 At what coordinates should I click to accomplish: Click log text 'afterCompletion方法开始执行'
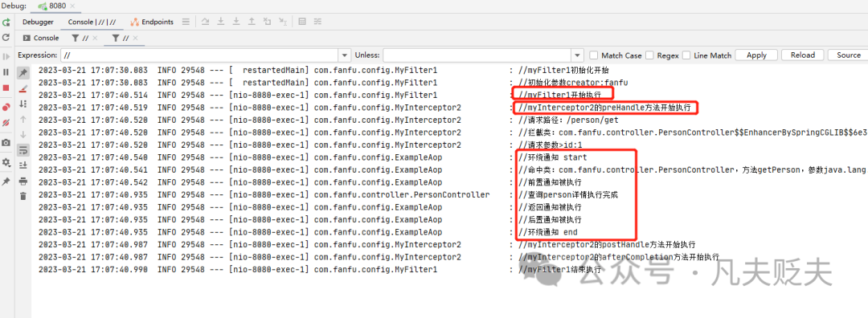[660, 257]
